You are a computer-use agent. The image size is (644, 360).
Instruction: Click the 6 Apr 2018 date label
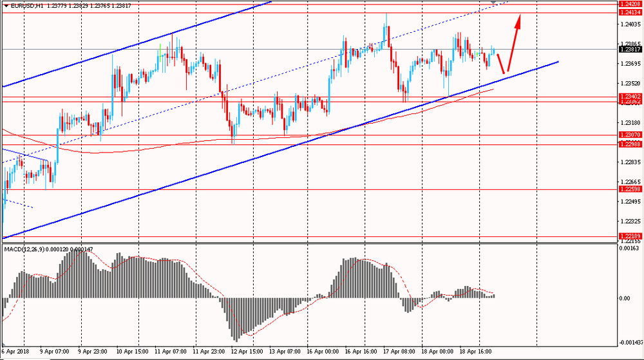point(15,352)
